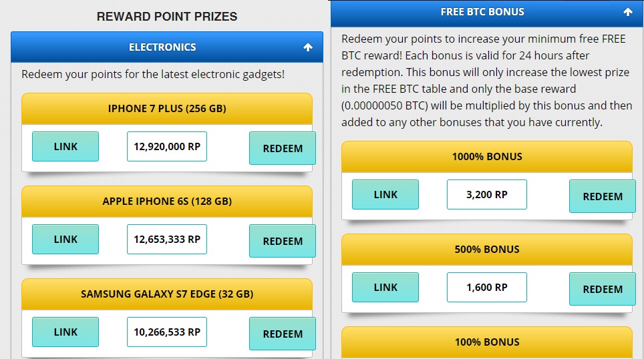Redeem the Apple iPhone 6S prize

283,241
